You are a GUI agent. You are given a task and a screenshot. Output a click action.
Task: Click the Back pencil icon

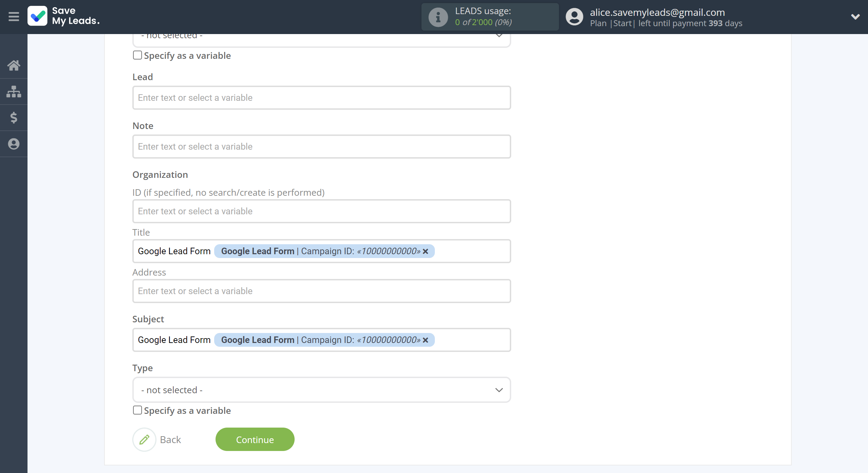point(144,440)
